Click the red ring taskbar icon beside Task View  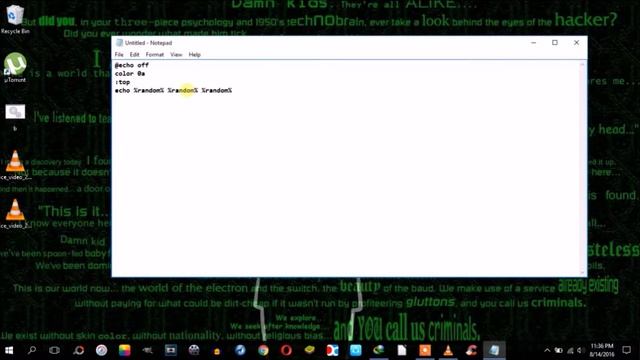click(78, 350)
